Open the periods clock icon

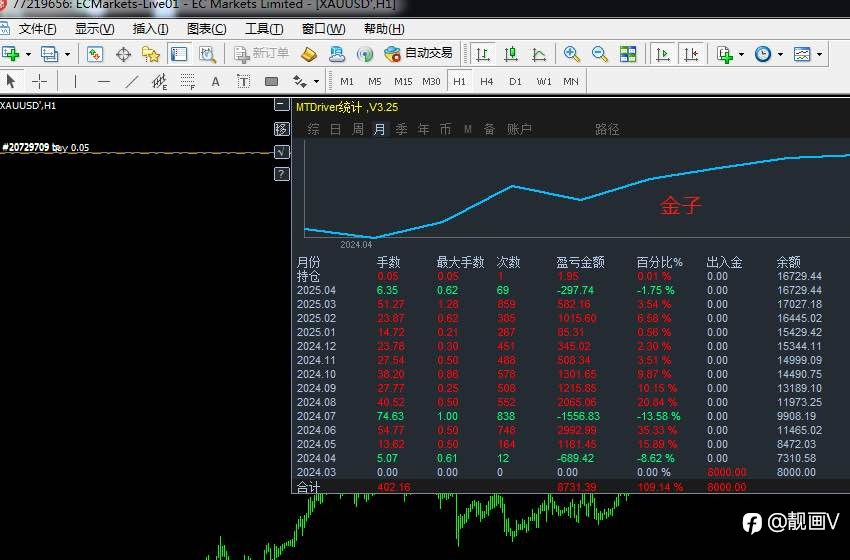tap(763, 54)
